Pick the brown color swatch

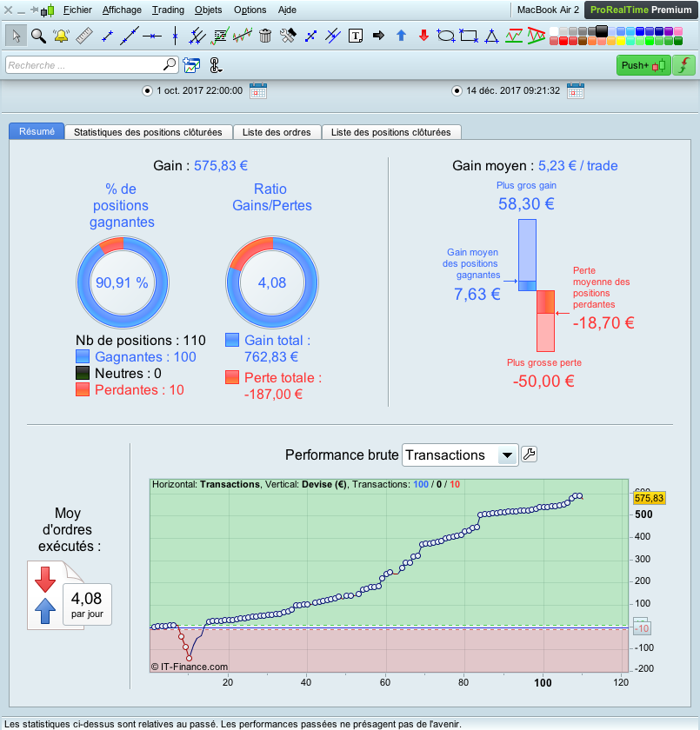(x=582, y=41)
